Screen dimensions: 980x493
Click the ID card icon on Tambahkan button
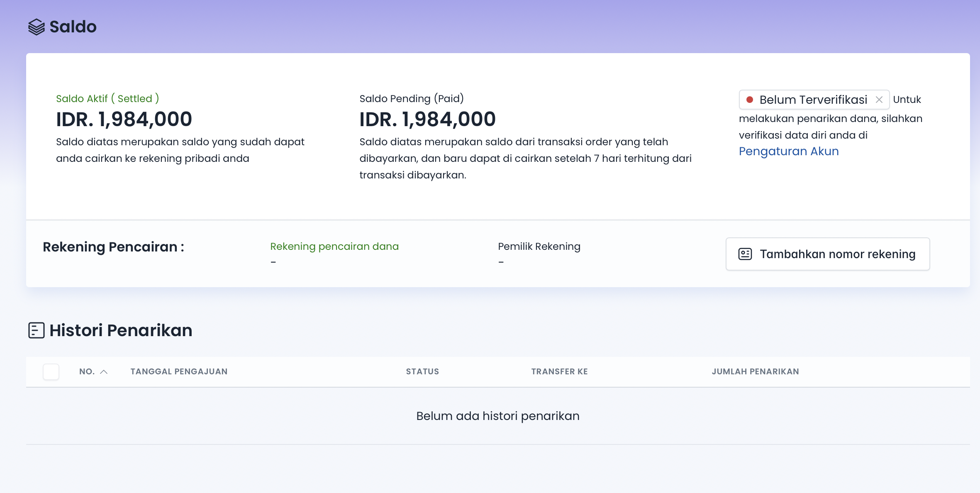[745, 254]
